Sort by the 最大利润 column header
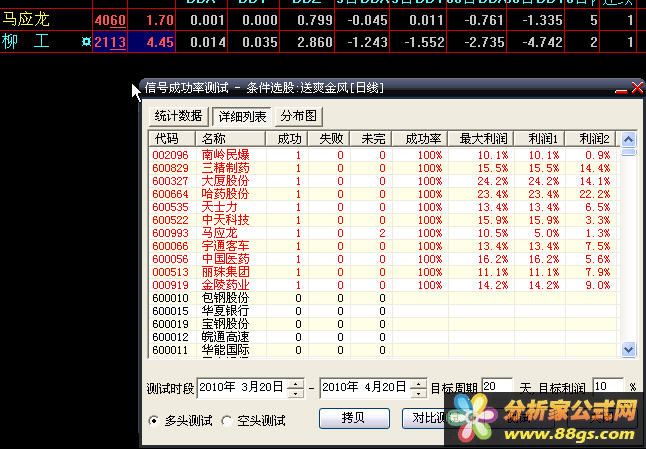Viewport: 646px width, 449px height. pyautogui.click(x=481, y=139)
